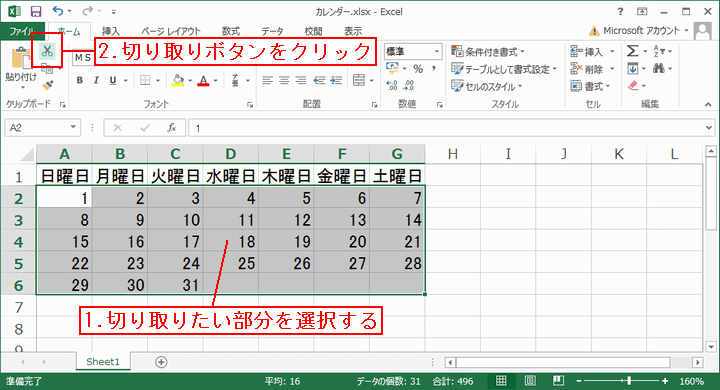The image size is (720, 390).
Task: Switch to Page Break Preview in status bar
Action: click(558, 381)
